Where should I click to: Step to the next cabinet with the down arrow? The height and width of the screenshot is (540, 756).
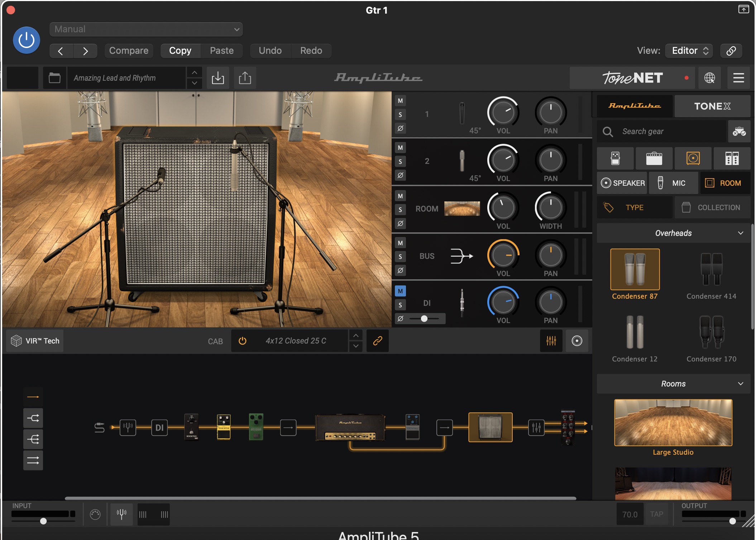[356, 346]
